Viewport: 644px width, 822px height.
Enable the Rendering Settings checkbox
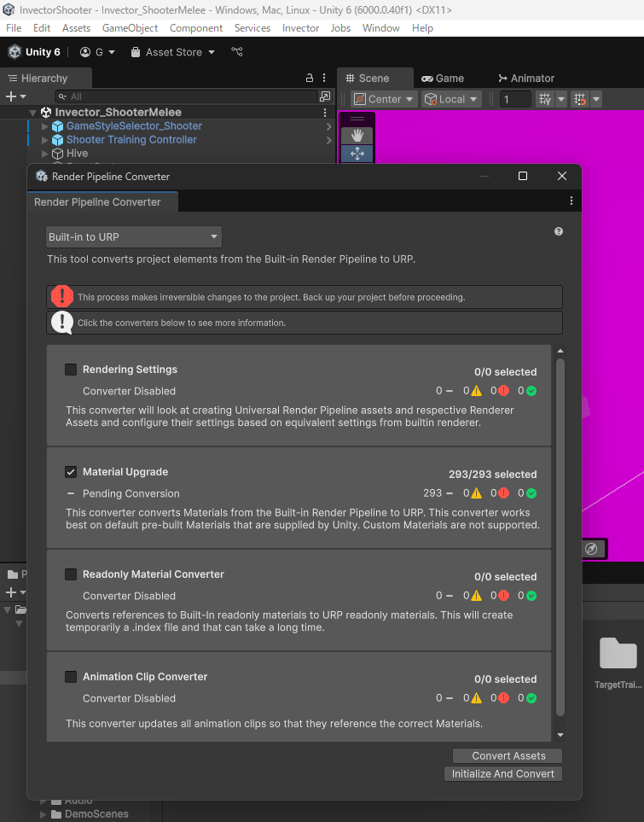71,370
